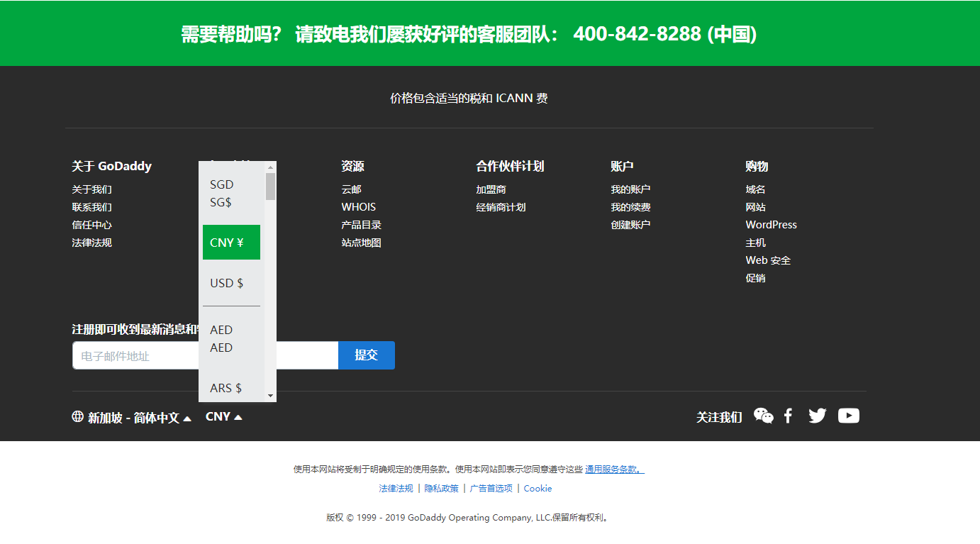Open the 通用服务条款 terms link
Viewport: 980px width, 544px height.
pyautogui.click(x=614, y=470)
